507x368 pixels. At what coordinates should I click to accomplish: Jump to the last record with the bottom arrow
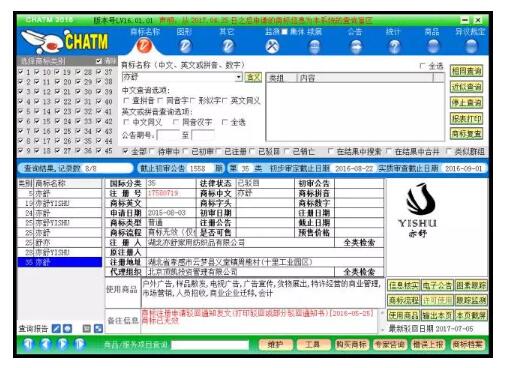click(x=80, y=344)
